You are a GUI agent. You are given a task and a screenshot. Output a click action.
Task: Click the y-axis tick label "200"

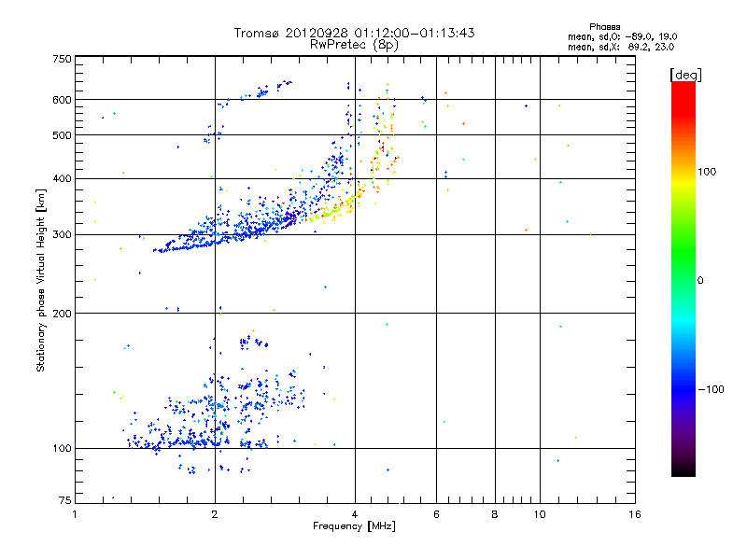62,314
